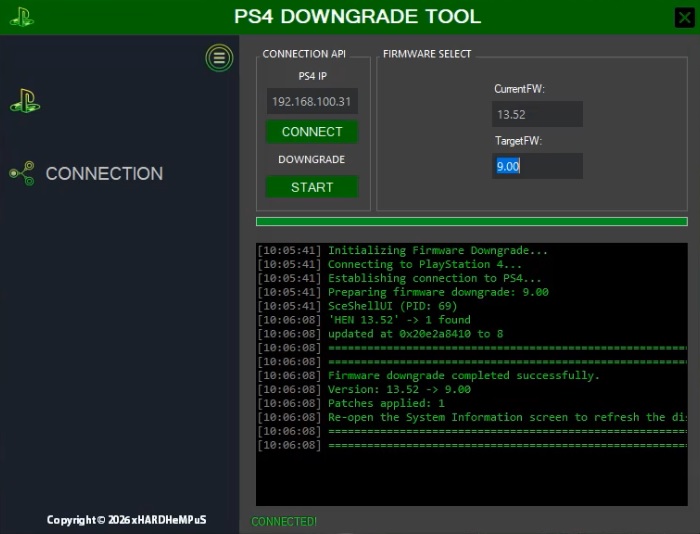
Task: Open the CONNECTION sidebar item
Action: click(x=104, y=174)
